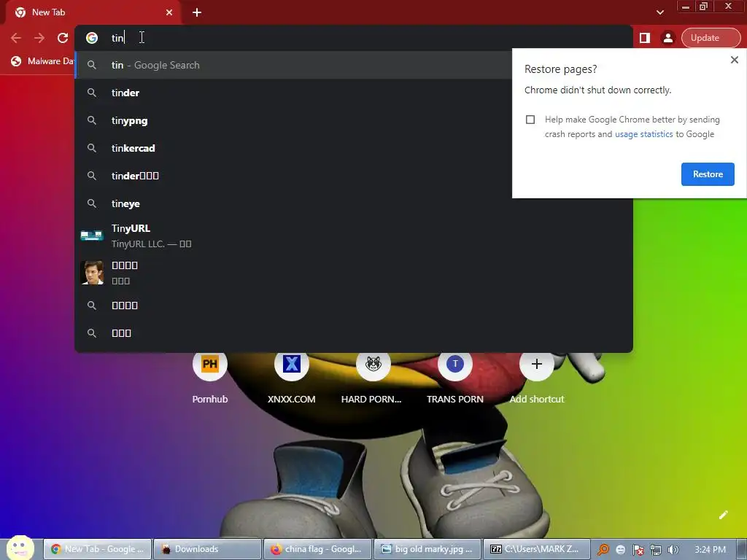Open the TinyURL suggestion entry
The height and width of the screenshot is (560, 747).
click(x=354, y=236)
